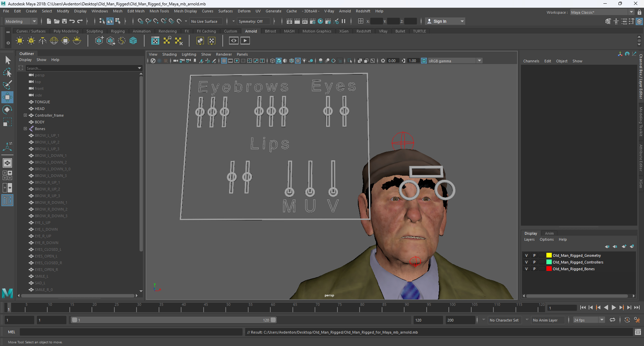
Task: Toggle visibility of Old_Man_Rigged_Geometry layer
Action: tap(526, 255)
